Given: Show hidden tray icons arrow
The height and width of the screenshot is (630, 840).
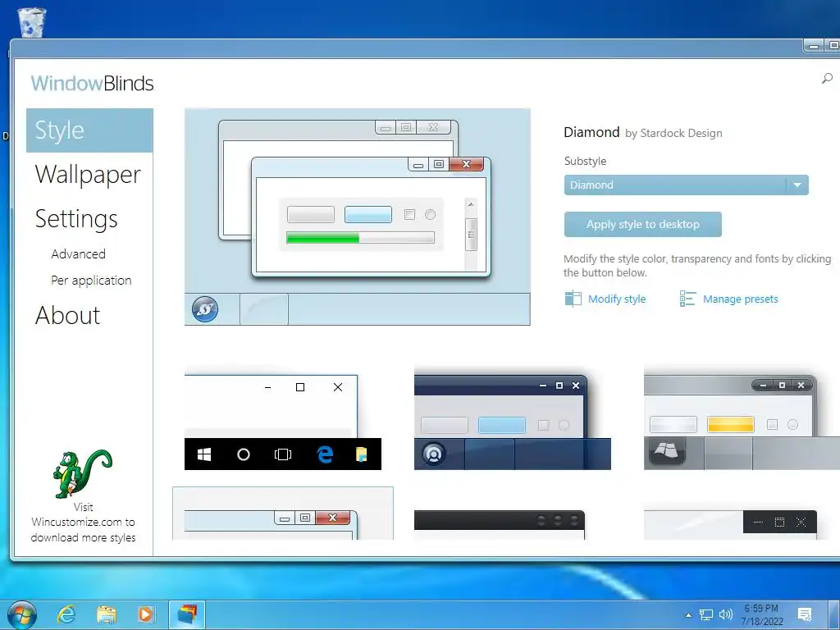Looking at the screenshot, I should coord(688,615).
